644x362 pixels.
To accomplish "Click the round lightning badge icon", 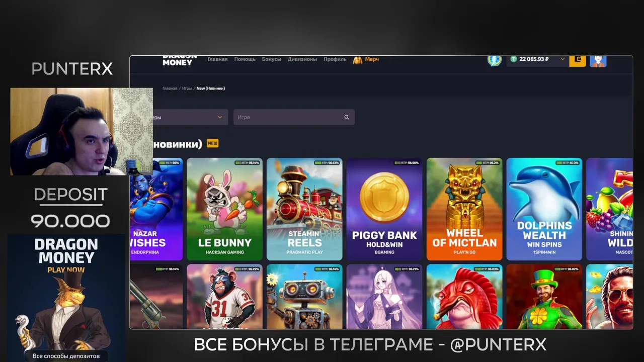I will click(x=495, y=59).
